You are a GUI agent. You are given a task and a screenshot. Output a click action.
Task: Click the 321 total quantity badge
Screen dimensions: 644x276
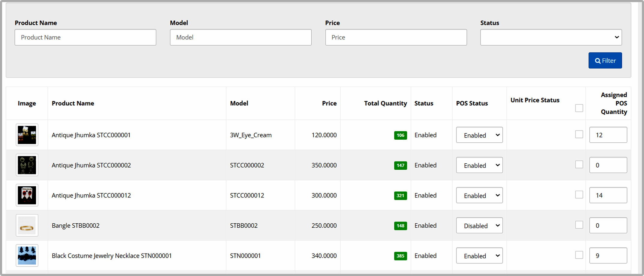tap(400, 196)
